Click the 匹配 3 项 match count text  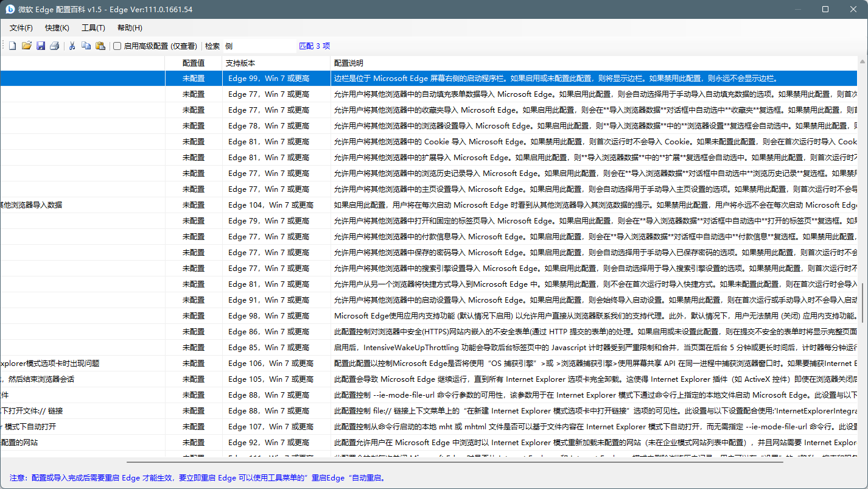click(x=315, y=46)
